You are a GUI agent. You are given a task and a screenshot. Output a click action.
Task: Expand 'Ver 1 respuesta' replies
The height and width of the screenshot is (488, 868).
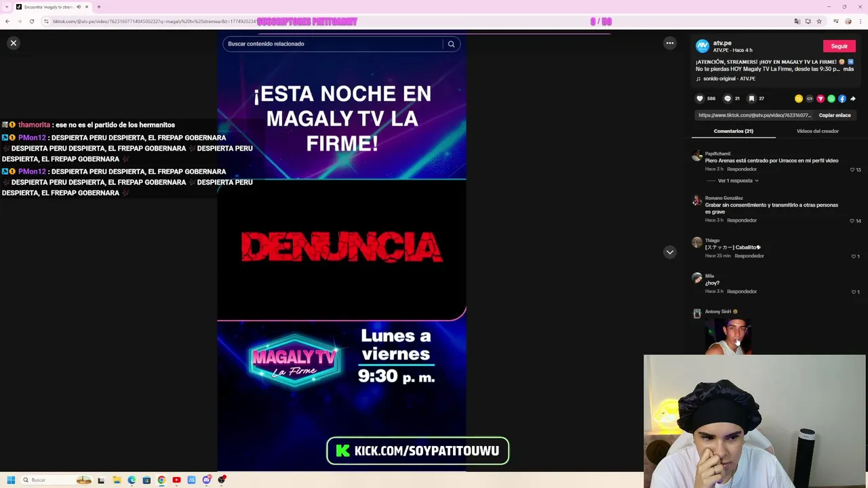coord(738,181)
